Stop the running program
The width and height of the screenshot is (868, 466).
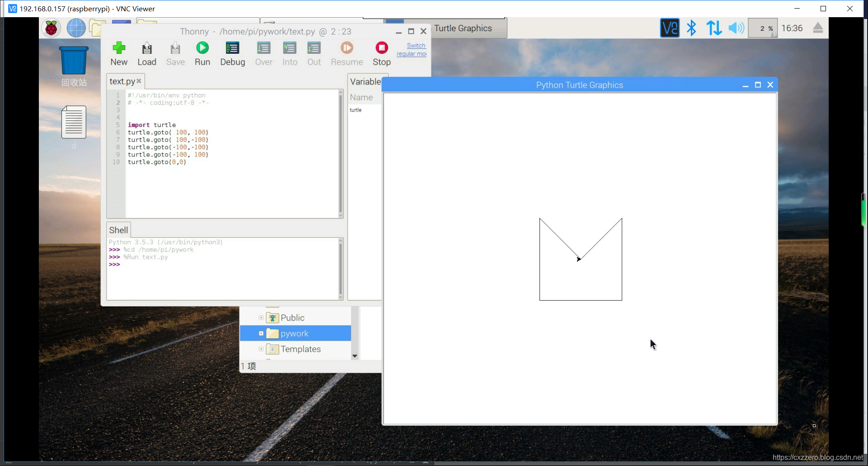pyautogui.click(x=382, y=48)
